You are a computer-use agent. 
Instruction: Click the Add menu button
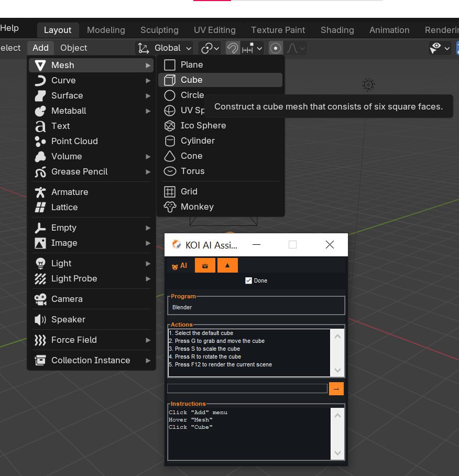tap(40, 48)
